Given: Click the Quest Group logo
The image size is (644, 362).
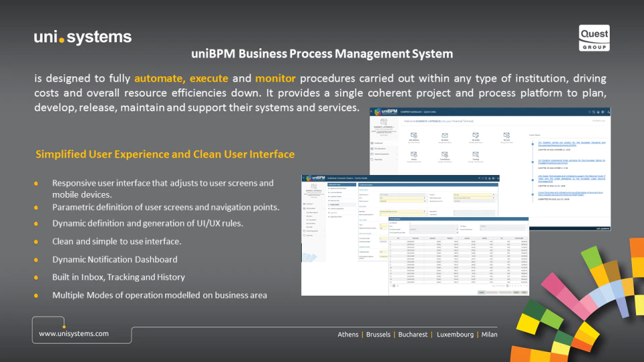Looking at the screenshot, I should pyautogui.click(x=594, y=38).
